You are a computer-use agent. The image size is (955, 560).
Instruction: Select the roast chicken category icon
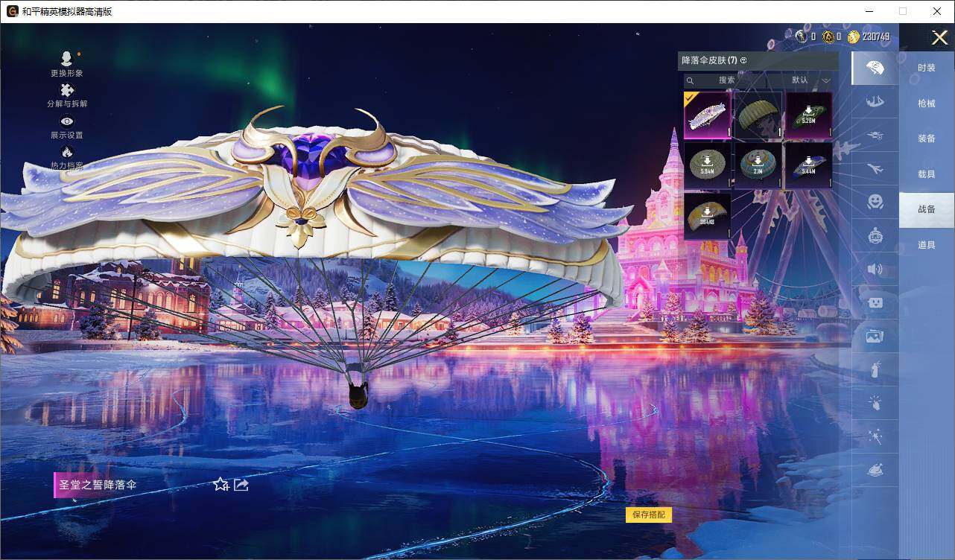click(875, 471)
